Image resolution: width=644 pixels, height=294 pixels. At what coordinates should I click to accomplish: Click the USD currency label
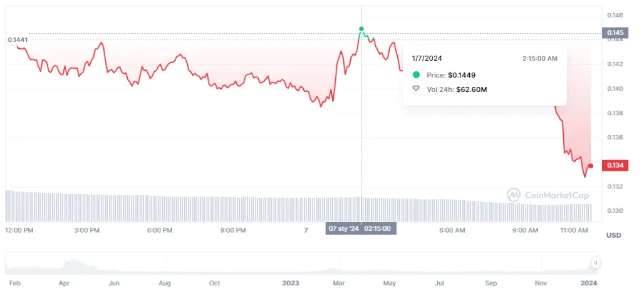click(x=613, y=235)
